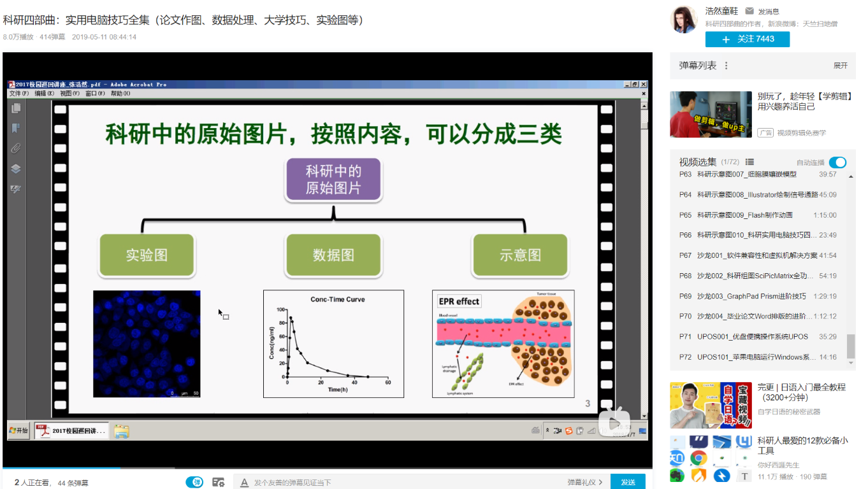Open uploader name 浩然童鞋 link

click(722, 11)
